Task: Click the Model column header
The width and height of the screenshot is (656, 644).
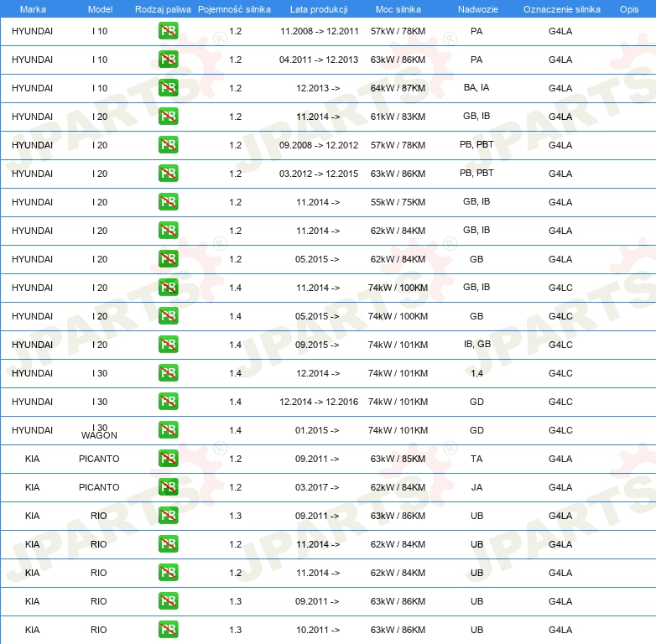Action: click(100, 9)
